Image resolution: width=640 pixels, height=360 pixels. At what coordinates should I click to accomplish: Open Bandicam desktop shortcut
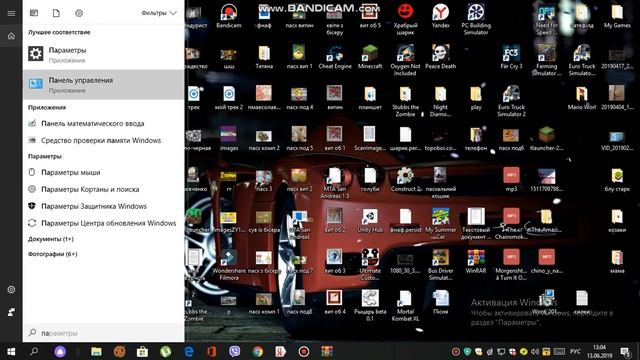(229, 16)
